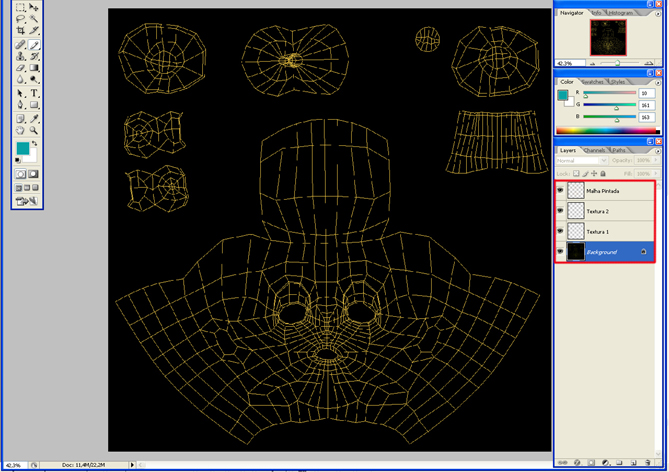Activate the Hand tool
This screenshot has width=669, height=472.
pos(20,130)
